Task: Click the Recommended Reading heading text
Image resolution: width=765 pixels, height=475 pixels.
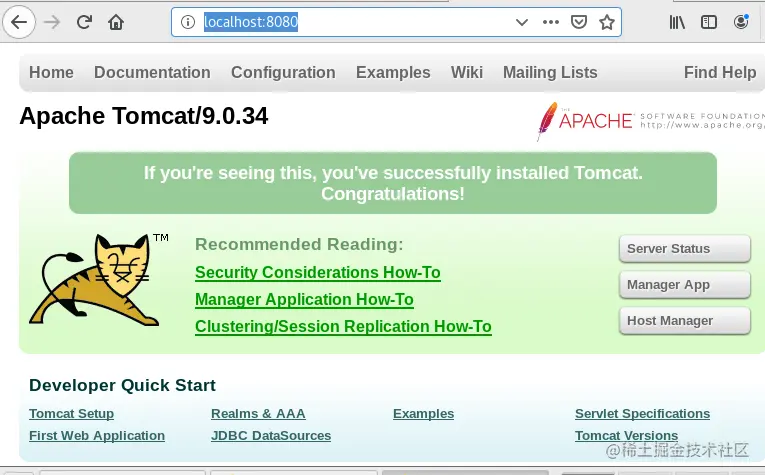Action: [299, 244]
